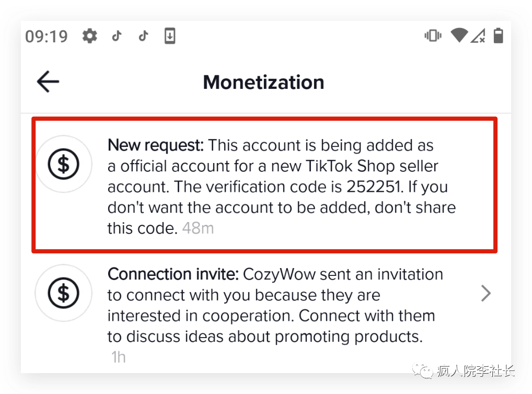Click the settings gear in status bar
Screen dimensions: 532x394
(x=90, y=36)
